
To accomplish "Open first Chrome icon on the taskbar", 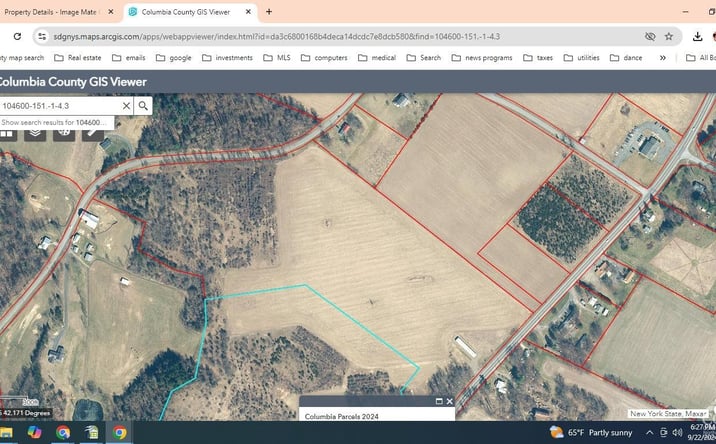I will click(63, 432).
